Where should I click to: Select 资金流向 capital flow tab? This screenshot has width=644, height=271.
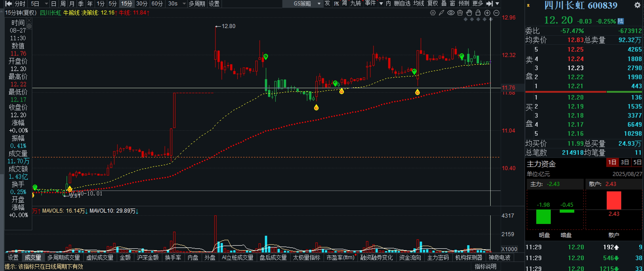(410, 257)
